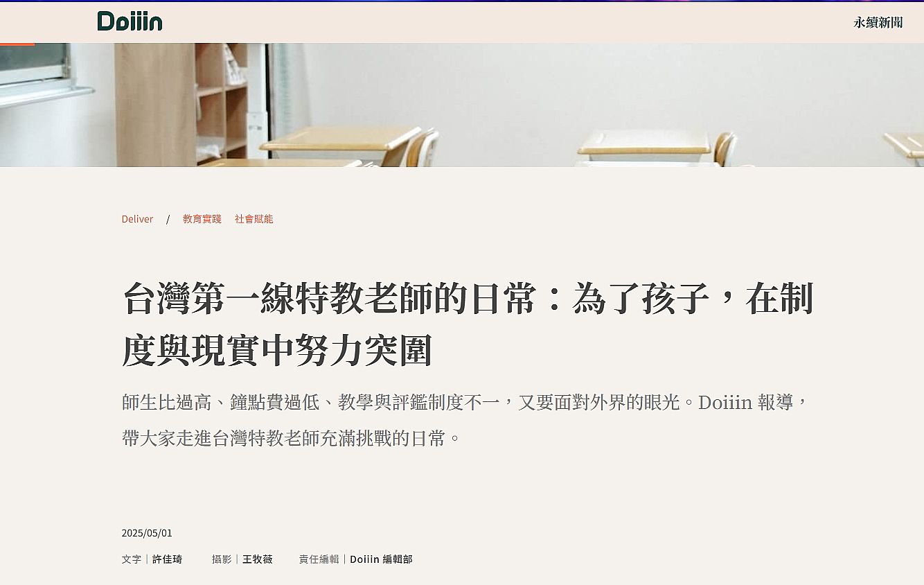Click the orange reading progress bar

click(17, 44)
